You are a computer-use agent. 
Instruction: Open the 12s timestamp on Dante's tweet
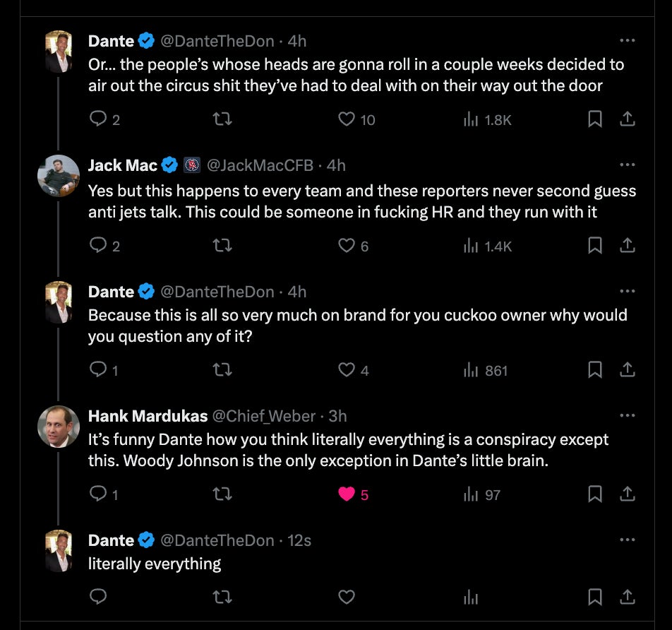pyautogui.click(x=299, y=540)
